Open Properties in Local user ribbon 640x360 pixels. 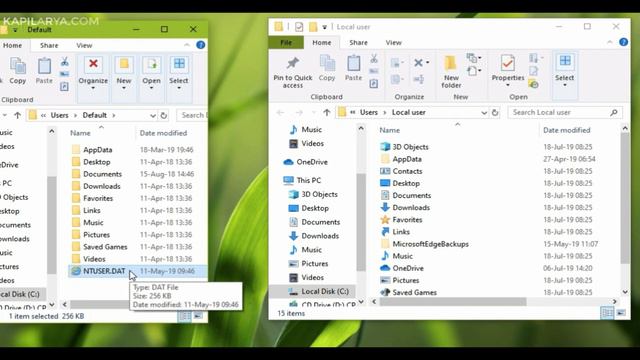(x=507, y=70)
